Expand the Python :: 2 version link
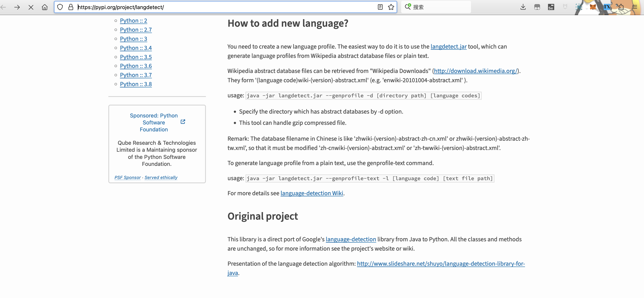The height and width of the screenshot is (298, 644). click(x=134, y=20)
